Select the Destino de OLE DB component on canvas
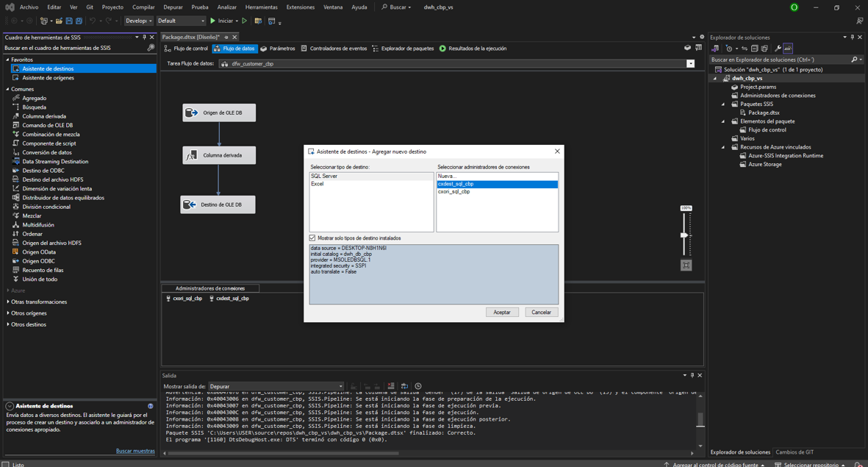This screenshot has height=467, width=868. [x=218, y=204]
